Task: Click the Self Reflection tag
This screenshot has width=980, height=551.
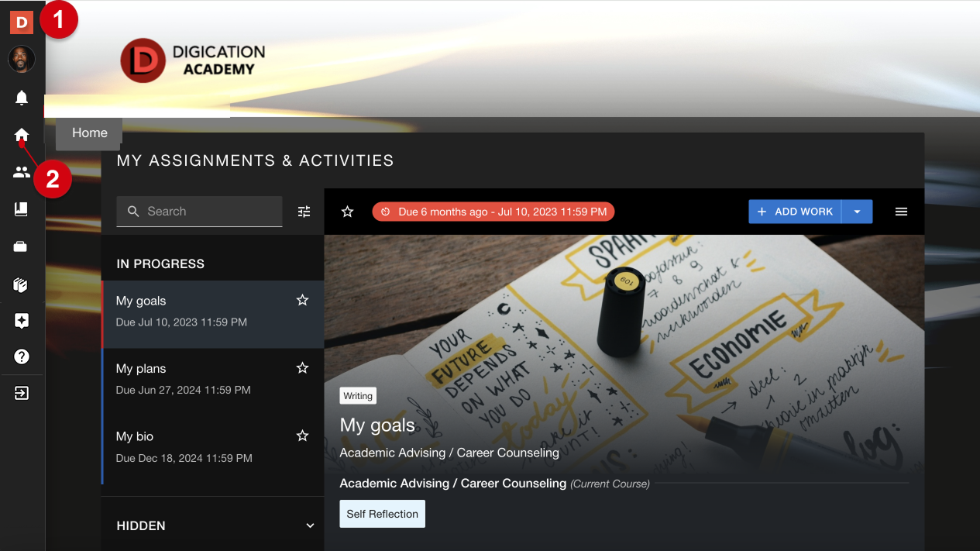Action: click(x=382, y=514)
